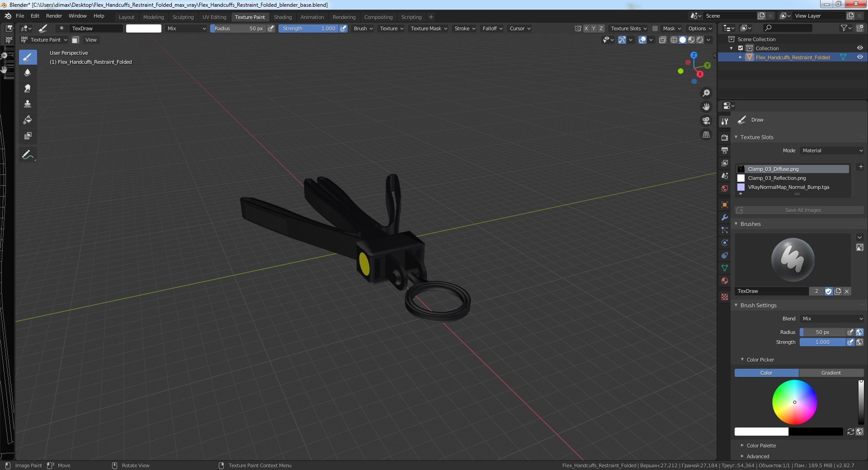Toggle fake user for TexDraw brush
The image size is (868, 470).
coord(829,291)
